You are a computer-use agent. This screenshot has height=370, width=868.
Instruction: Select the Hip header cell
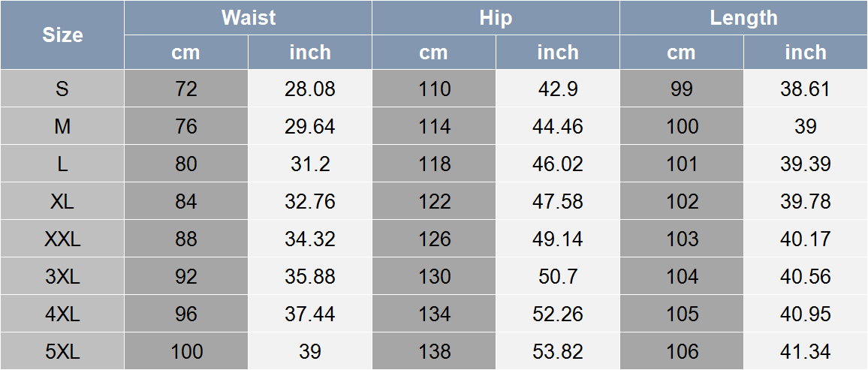click(496, 18)
